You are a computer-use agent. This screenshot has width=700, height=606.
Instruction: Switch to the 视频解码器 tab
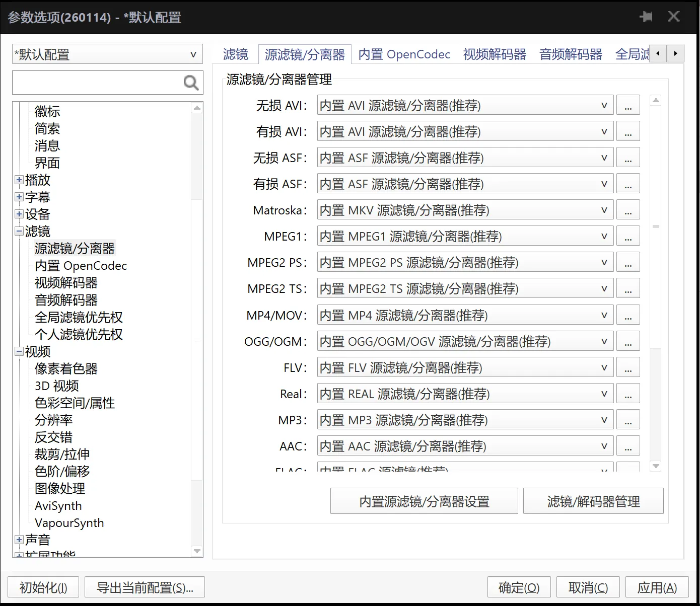click(494, 54)
